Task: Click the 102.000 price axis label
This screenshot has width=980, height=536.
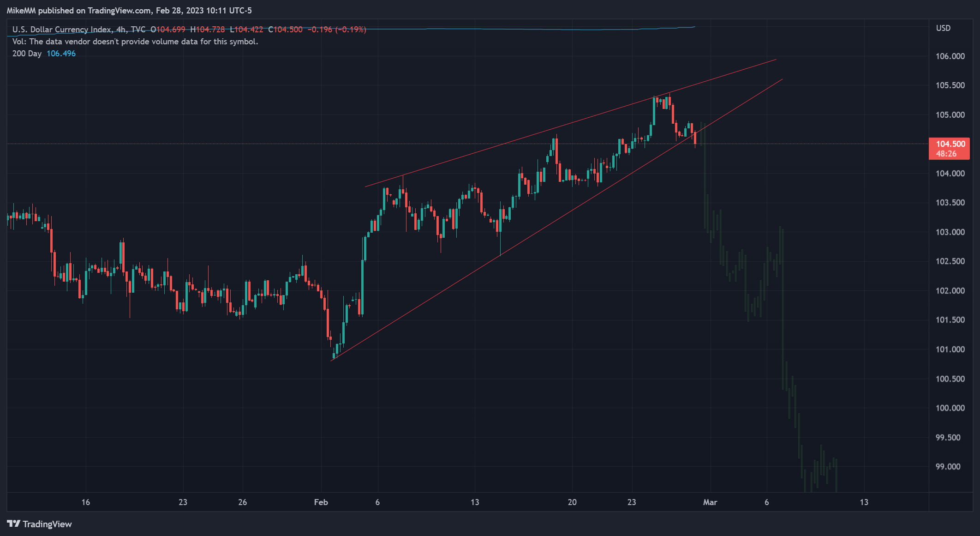Action: [950, 291]
